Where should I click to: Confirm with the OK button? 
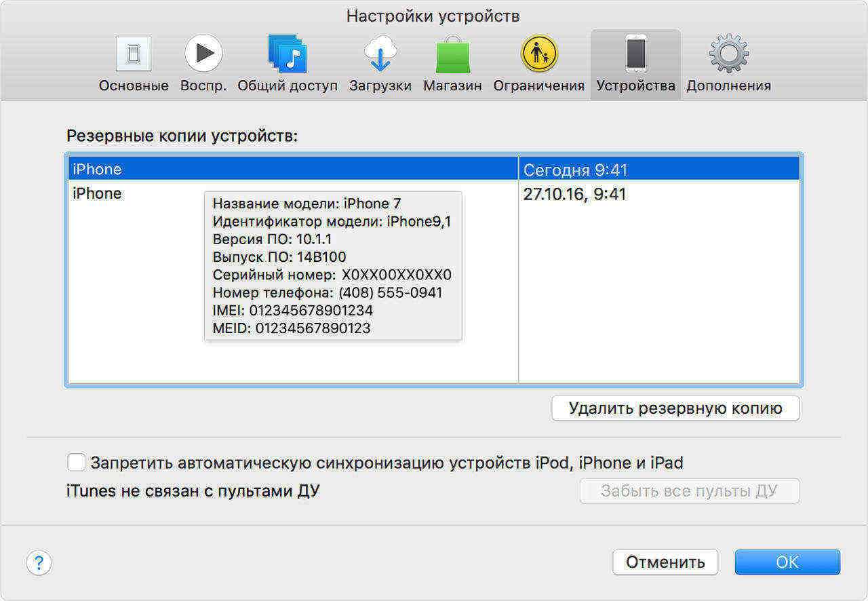(x=787, y=562)
